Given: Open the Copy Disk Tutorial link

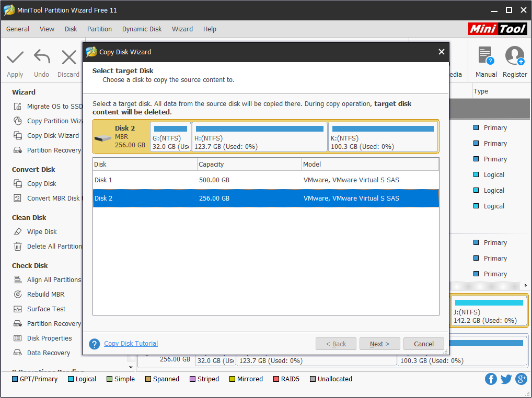Looking at the screenshot, I should pyautogui.click(x=131, y=344).
